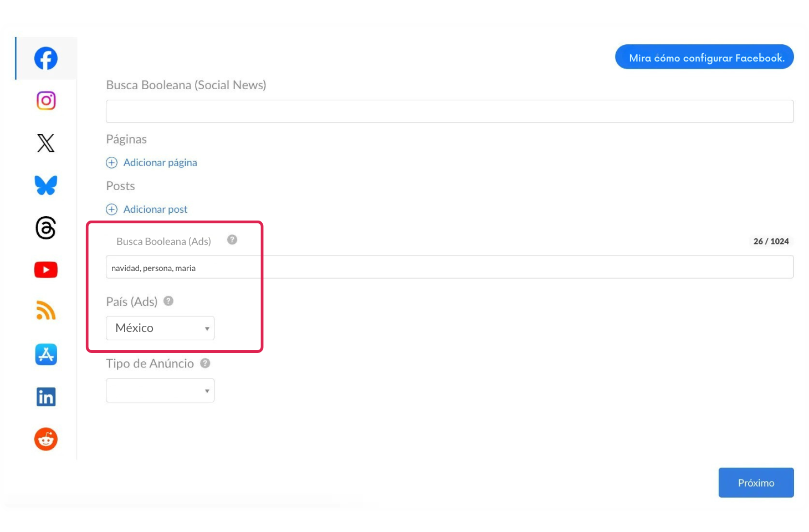Click the Adicionar post link

[x=155, y=209]
